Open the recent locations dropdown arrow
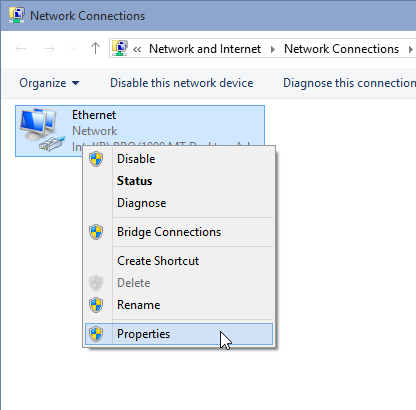 (x=73, y=49)
